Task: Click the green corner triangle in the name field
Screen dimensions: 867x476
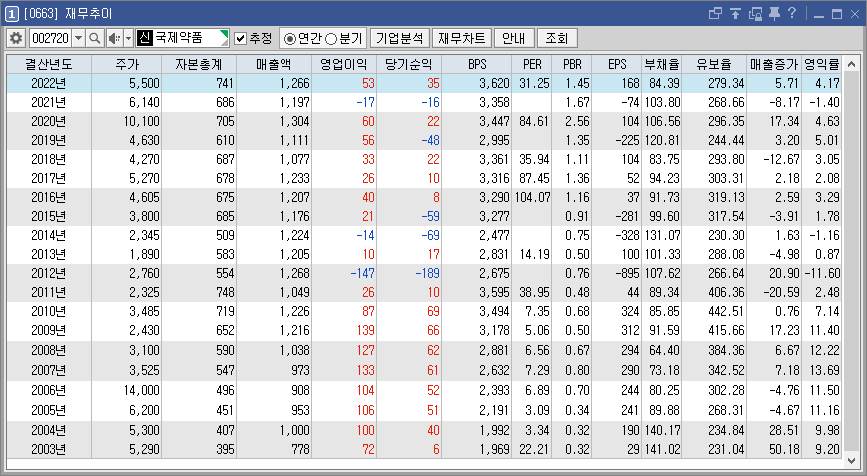Action: point(224,35)
